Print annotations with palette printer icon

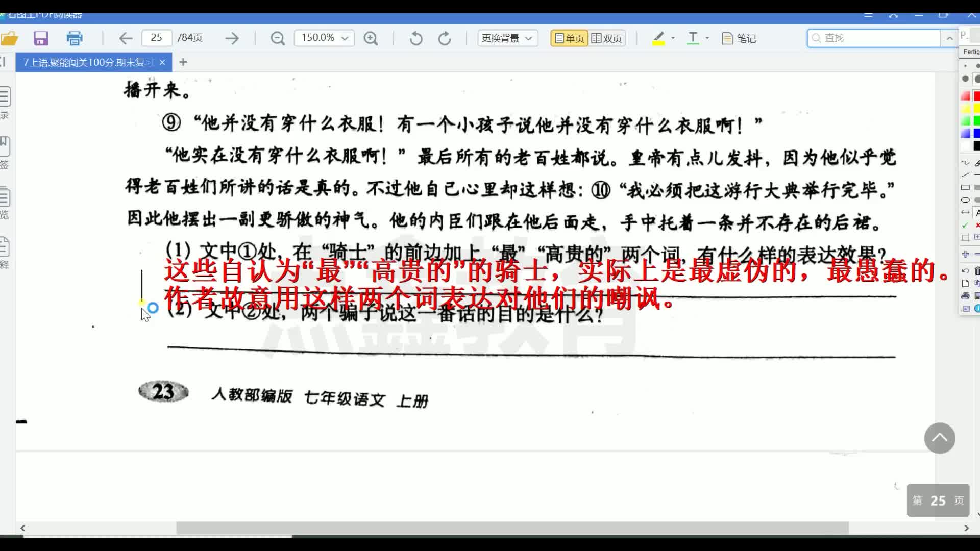[965, 296]
